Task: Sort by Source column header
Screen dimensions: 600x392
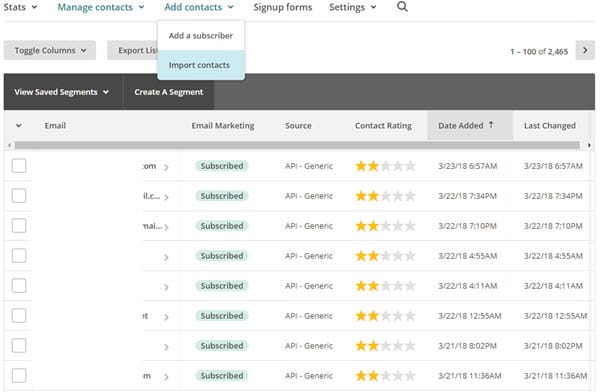Action: 298,126
